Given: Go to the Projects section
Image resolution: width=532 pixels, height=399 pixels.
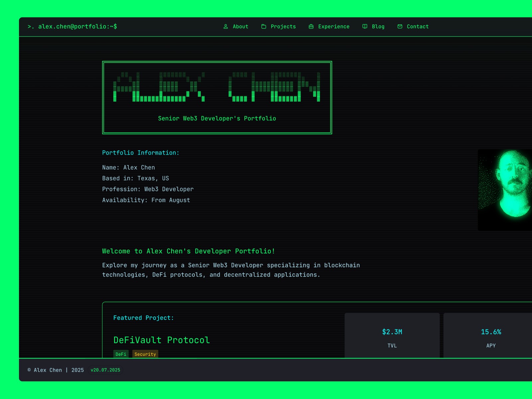Looking at the screenshot, I should (283, 27).
